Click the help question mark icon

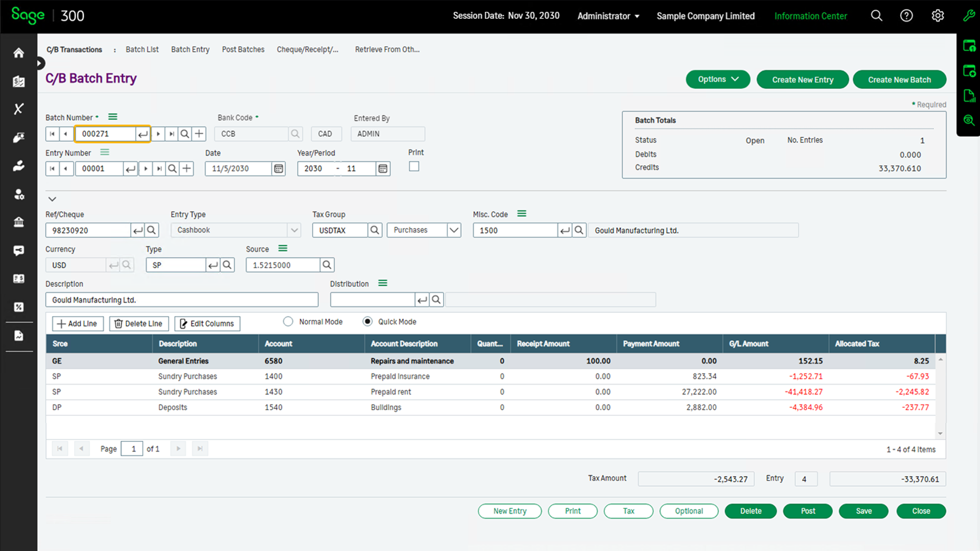tap(906, 16)
